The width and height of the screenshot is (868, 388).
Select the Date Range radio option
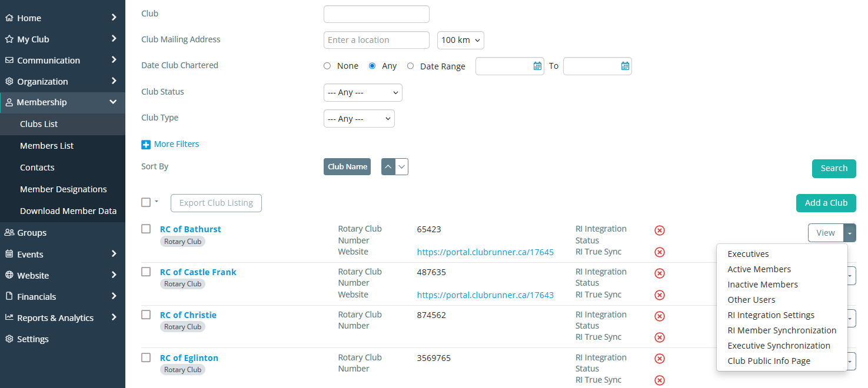[410, 66]
